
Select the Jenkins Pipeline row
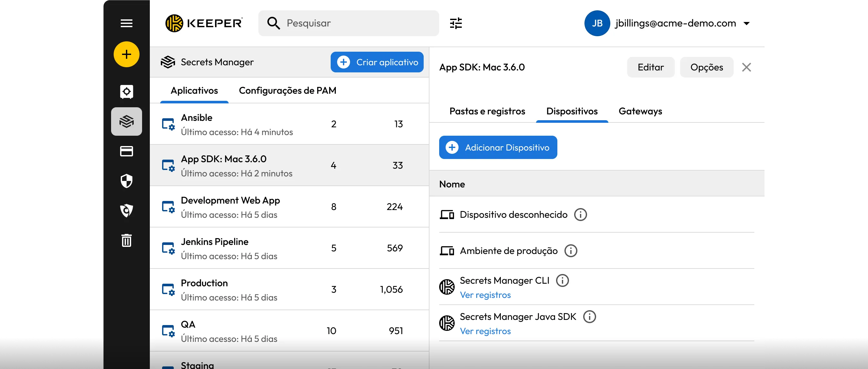[x=289, y=248]
